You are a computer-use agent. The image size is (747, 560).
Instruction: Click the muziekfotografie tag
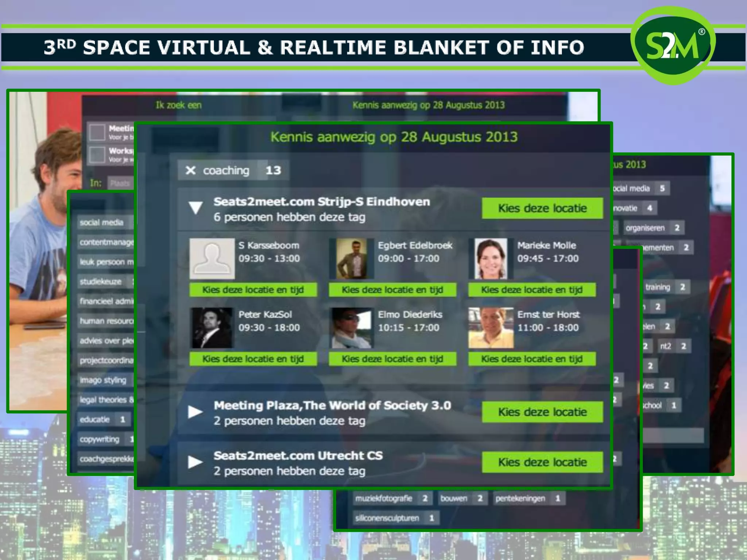coord(384,498)
